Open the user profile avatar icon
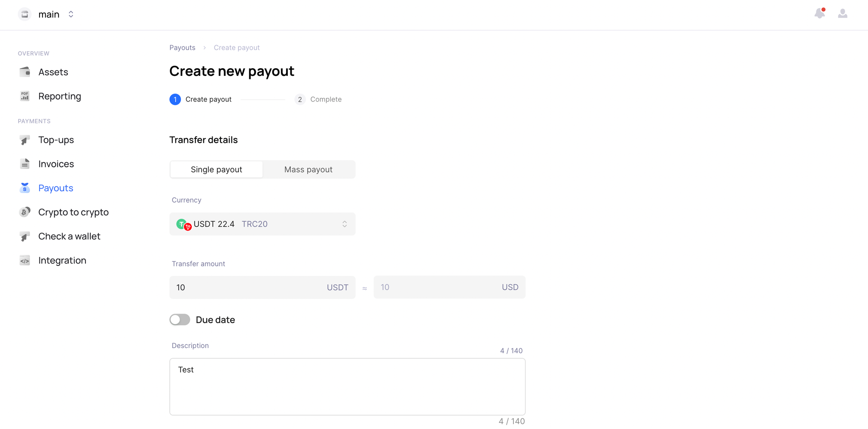 click(x=842, y=14)
